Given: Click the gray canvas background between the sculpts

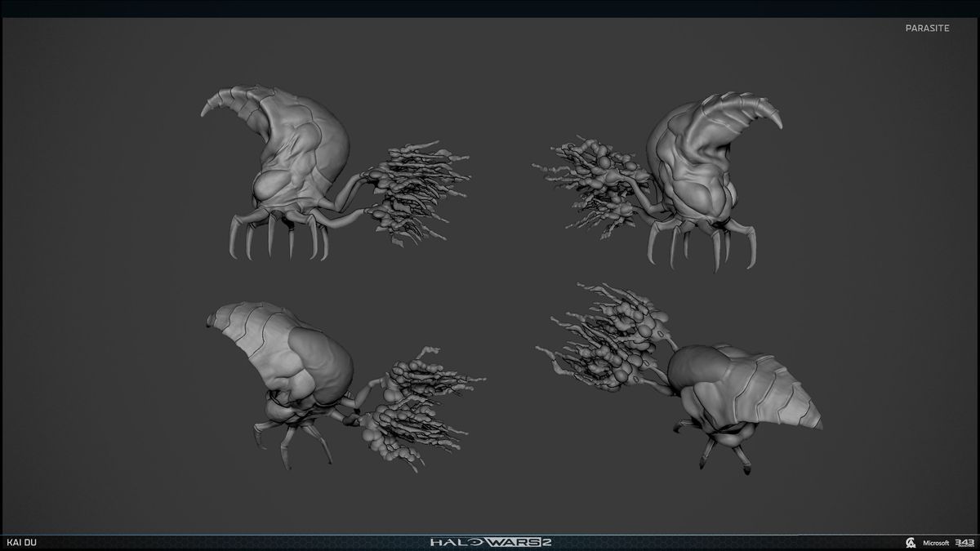Looking at the screenshot, I should [x=490, y=278].
